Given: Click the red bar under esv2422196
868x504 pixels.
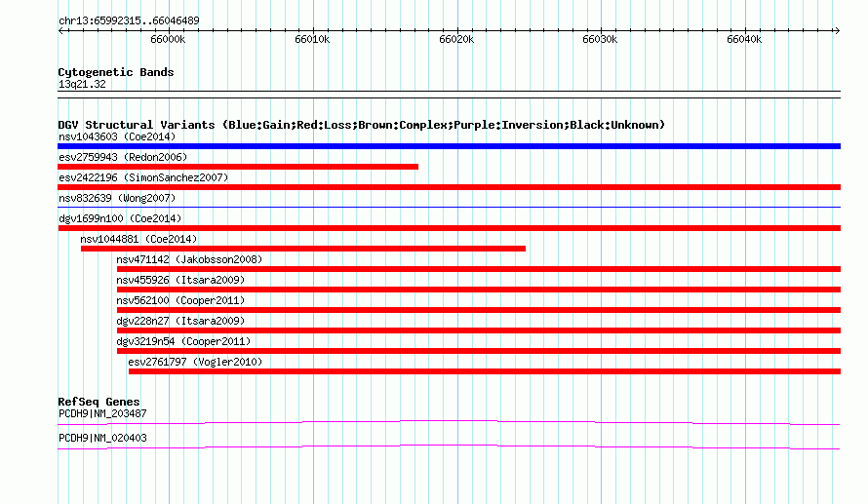Looking at the screenshot, I should point(449,187).
